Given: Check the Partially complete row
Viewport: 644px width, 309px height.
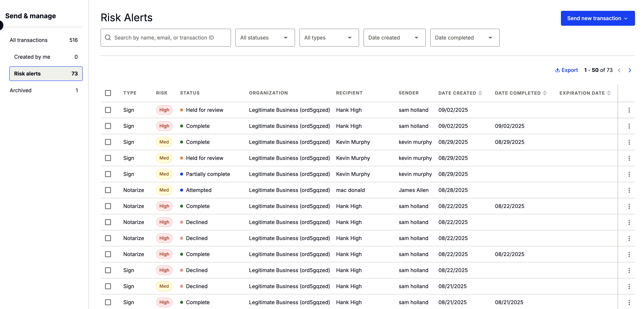Looking at the screenshot, I should coord(108,174).
